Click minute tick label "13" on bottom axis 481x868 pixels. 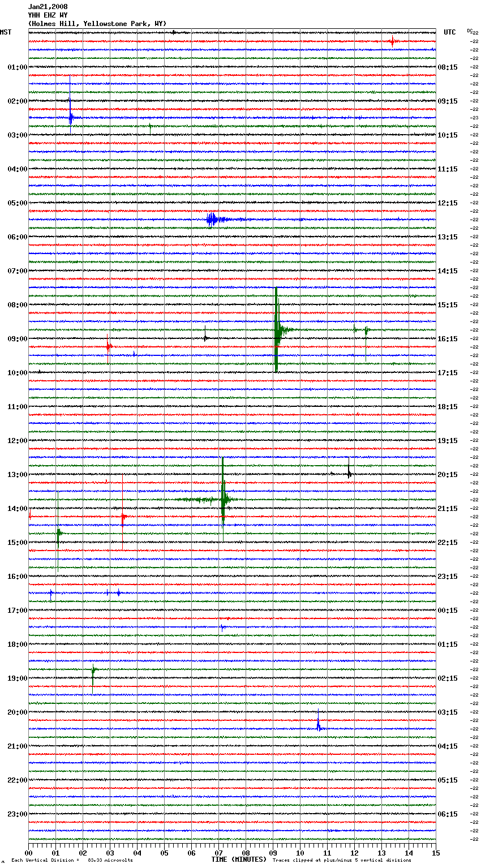coord(381,853)
